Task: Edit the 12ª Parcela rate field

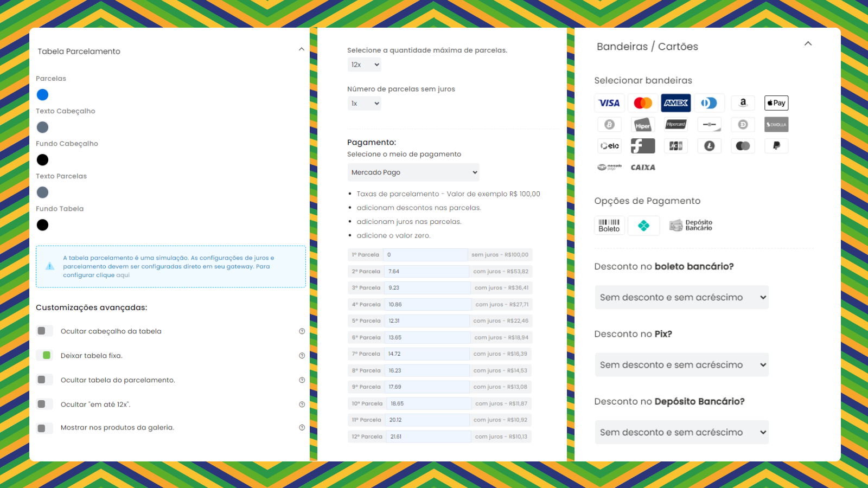Action: (429, 436)
